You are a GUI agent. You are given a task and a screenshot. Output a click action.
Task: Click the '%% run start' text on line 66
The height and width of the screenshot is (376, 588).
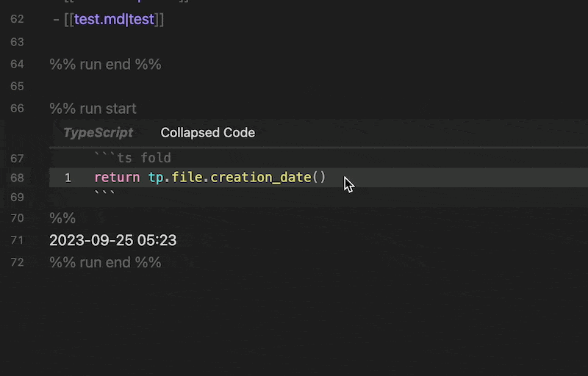(93, 109)
